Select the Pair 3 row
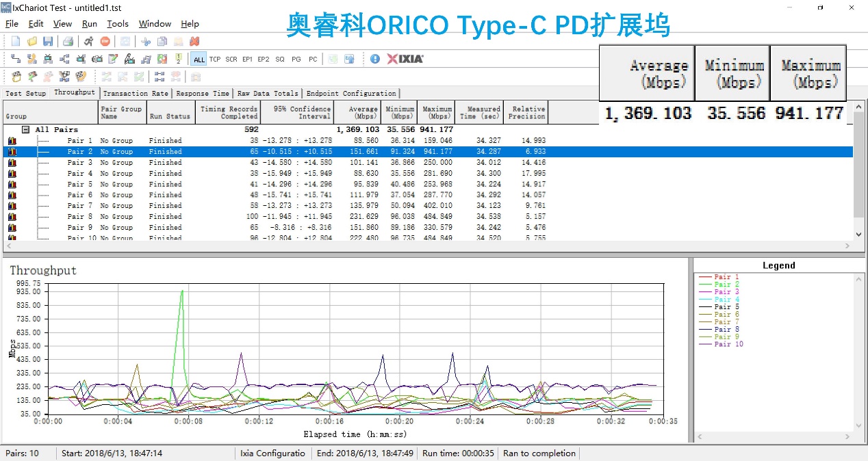This screenshot has height=461, width=868. (428, 163)
